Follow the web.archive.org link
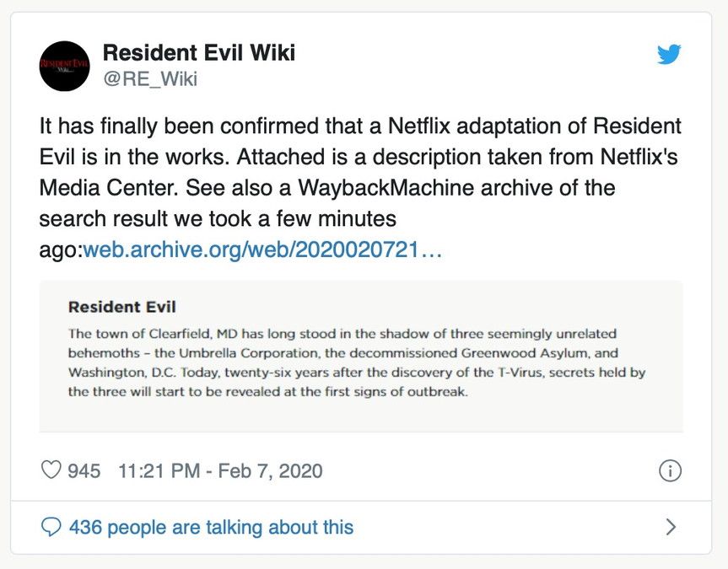This screenshot has width=728, height=569. click(x=262, y=250)
